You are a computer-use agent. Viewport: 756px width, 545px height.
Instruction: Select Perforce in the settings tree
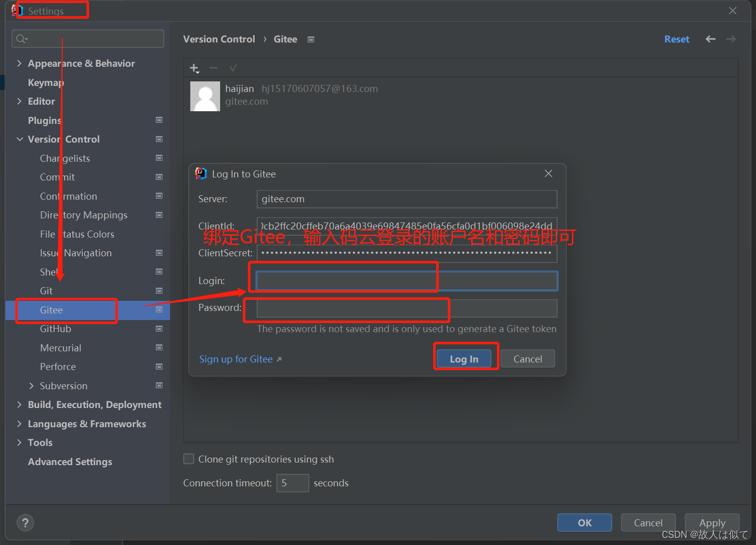pyautogui.click(x=58, y=367)
